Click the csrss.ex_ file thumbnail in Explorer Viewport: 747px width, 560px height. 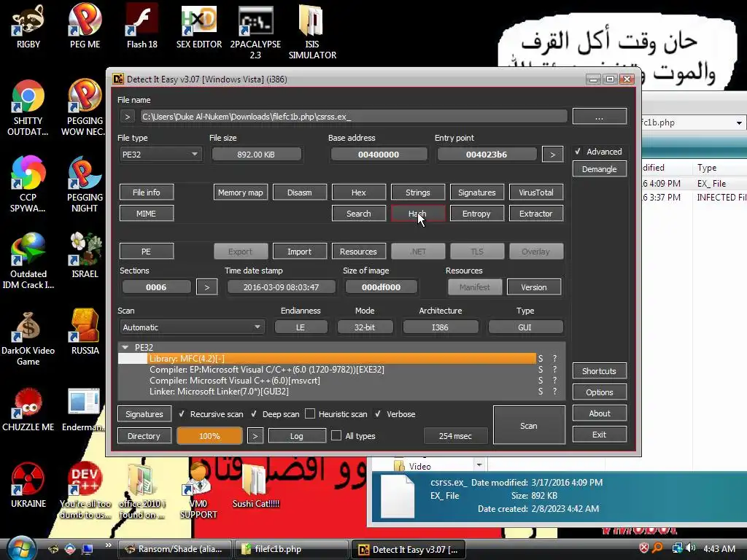[398, 497]
